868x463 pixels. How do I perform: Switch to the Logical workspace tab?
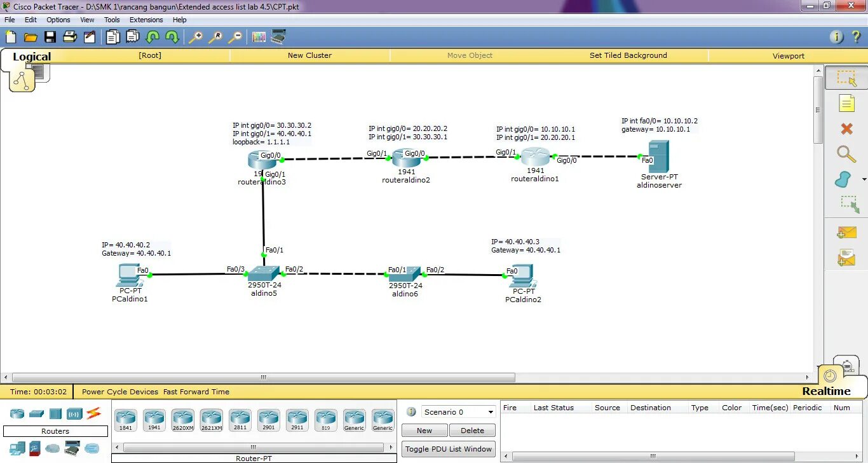tap(32, 57)
